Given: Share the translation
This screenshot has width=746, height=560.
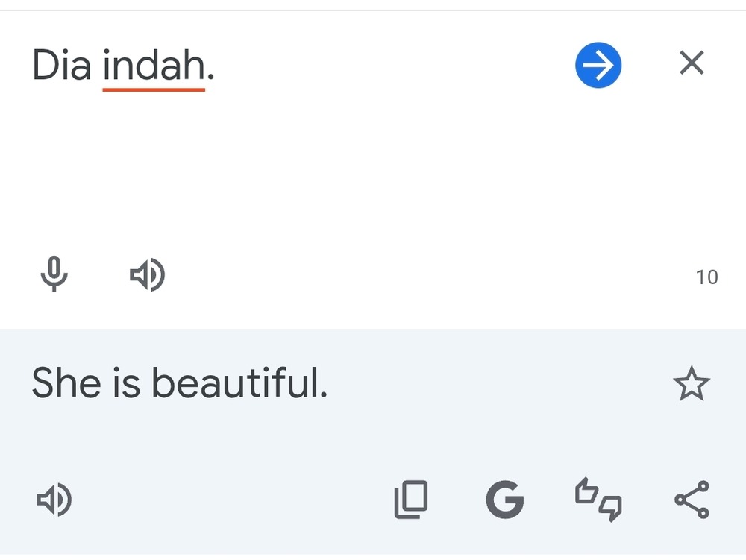Looking at the screenshot, I should pos(692,500).
